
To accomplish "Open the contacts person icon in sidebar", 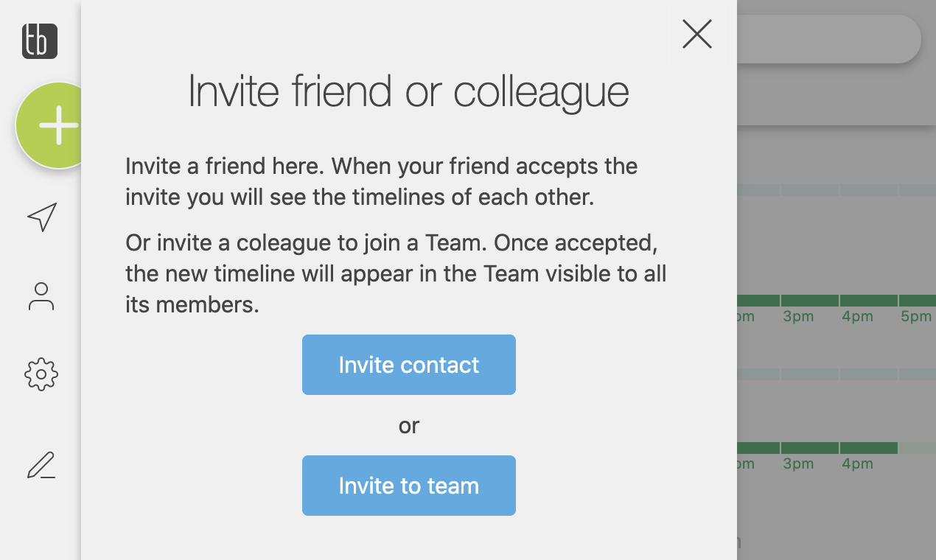I will coord(41,297).
